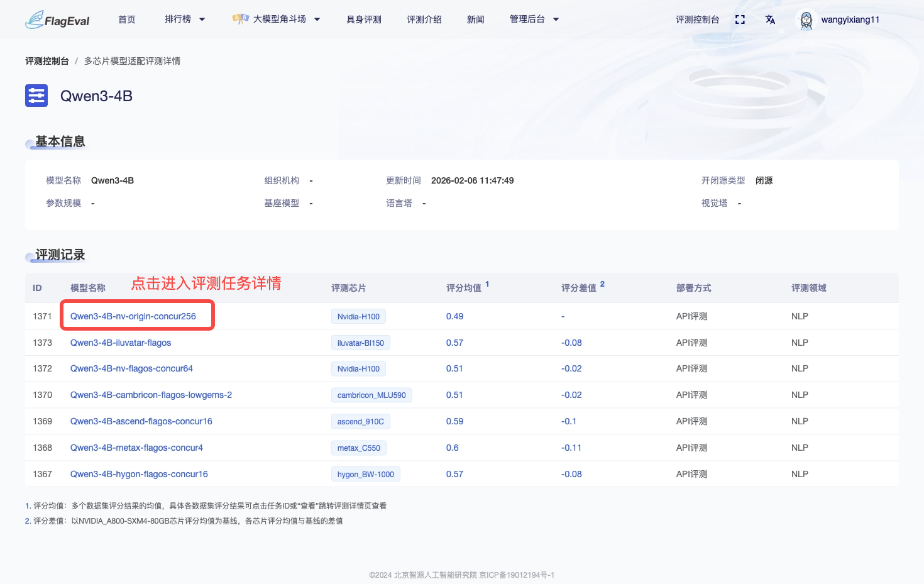
Task: Click the ascend_910C chip tag
Action: click(x=360, y=421)
